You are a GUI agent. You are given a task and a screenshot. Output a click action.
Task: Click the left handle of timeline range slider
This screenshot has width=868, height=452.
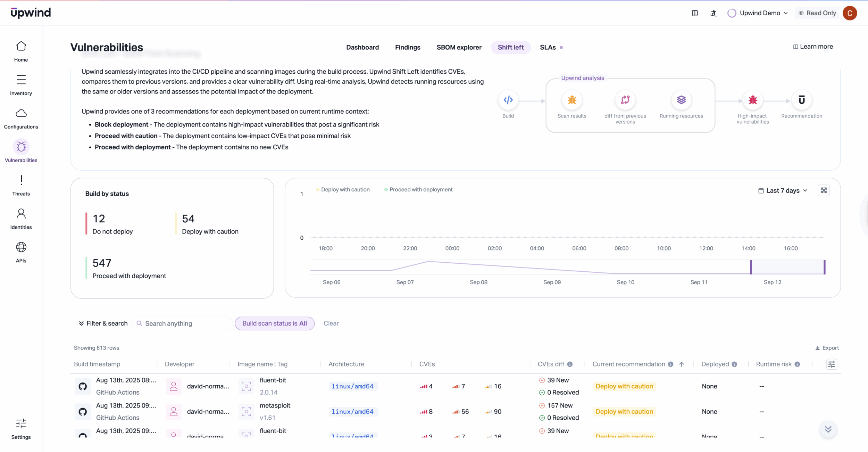point(751,267)
